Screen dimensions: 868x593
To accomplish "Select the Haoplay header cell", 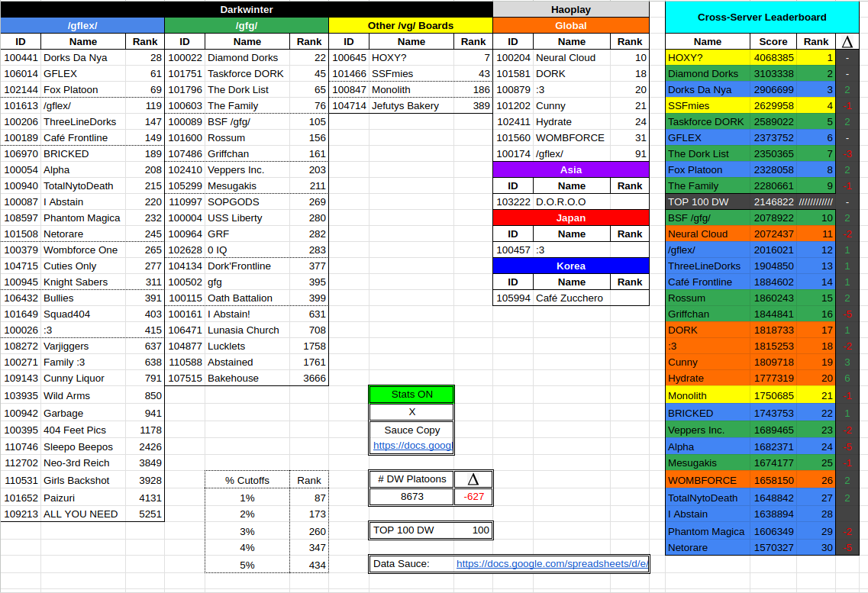I will pyautogui.click(x=571, y=9).
